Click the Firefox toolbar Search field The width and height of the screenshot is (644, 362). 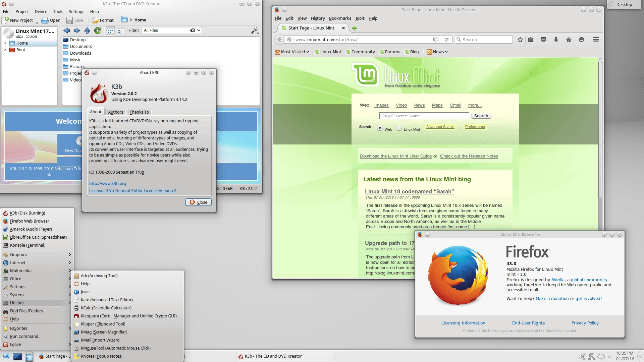[x=484, y=40]
